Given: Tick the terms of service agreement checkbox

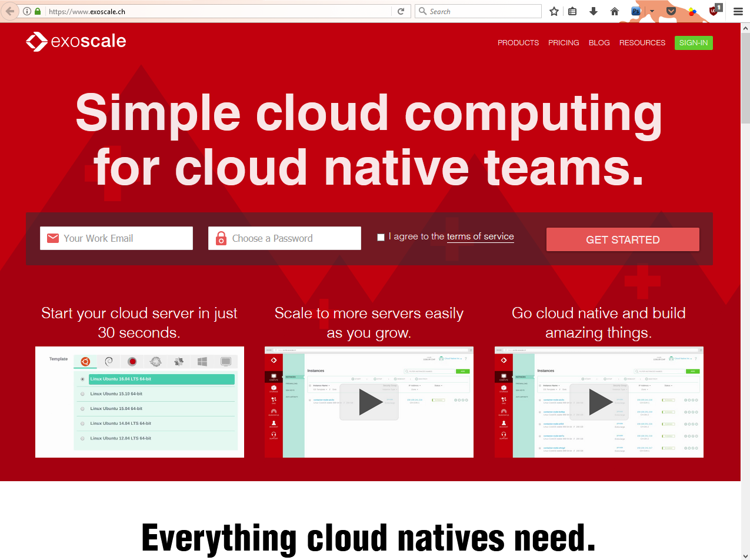Looking at the screenshot, I should click(381, 237).
